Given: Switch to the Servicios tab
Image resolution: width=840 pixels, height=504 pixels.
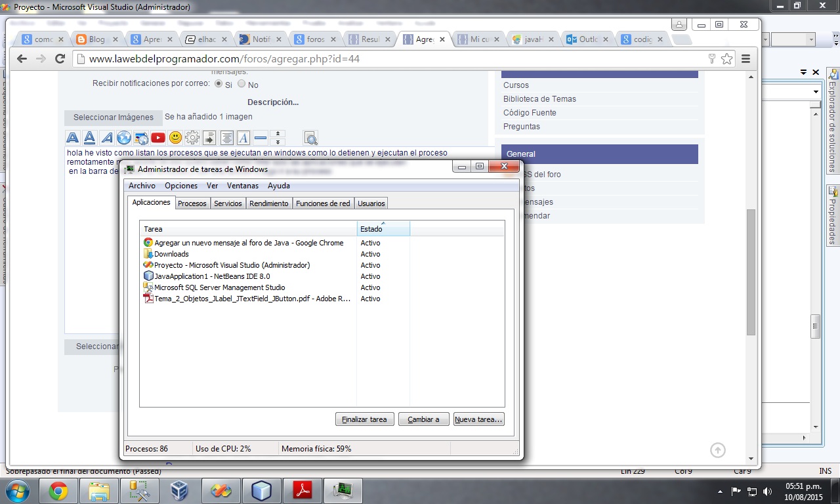Looking at the screenshot, I should [228, 203].
